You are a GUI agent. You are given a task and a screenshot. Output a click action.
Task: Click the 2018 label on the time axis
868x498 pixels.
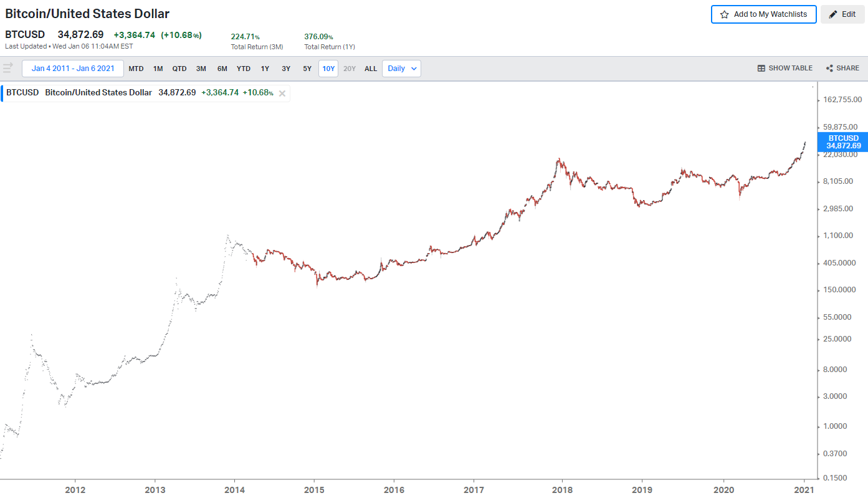pyautogui.click(x=562, y=489)
